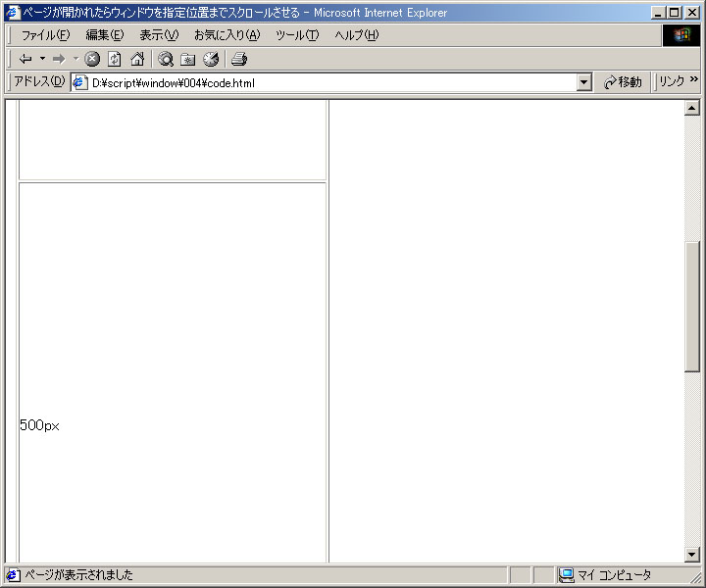This screenshot has height=588, width=706.
Task: Open the 表示(V) menu
Action: tap(159, 35)
